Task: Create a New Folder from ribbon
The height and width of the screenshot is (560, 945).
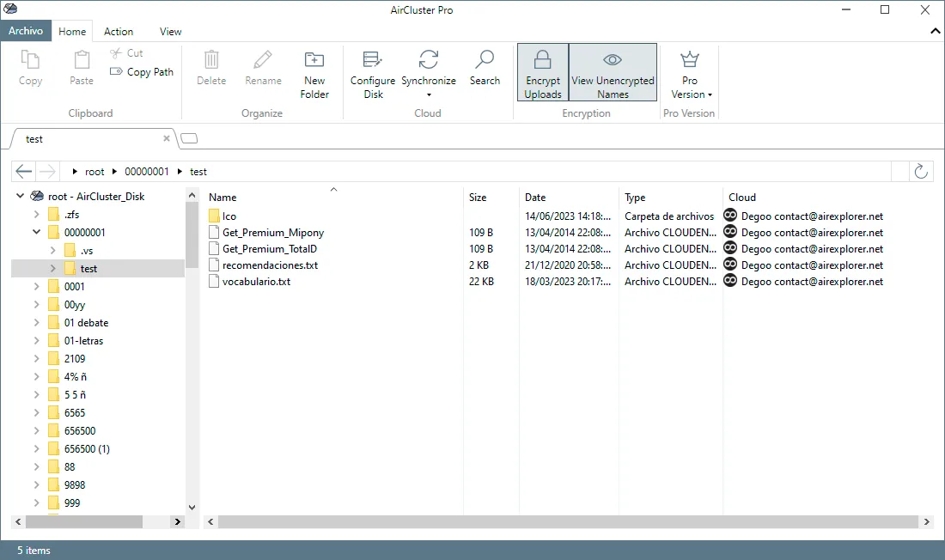Action: (x=314, y=74)
